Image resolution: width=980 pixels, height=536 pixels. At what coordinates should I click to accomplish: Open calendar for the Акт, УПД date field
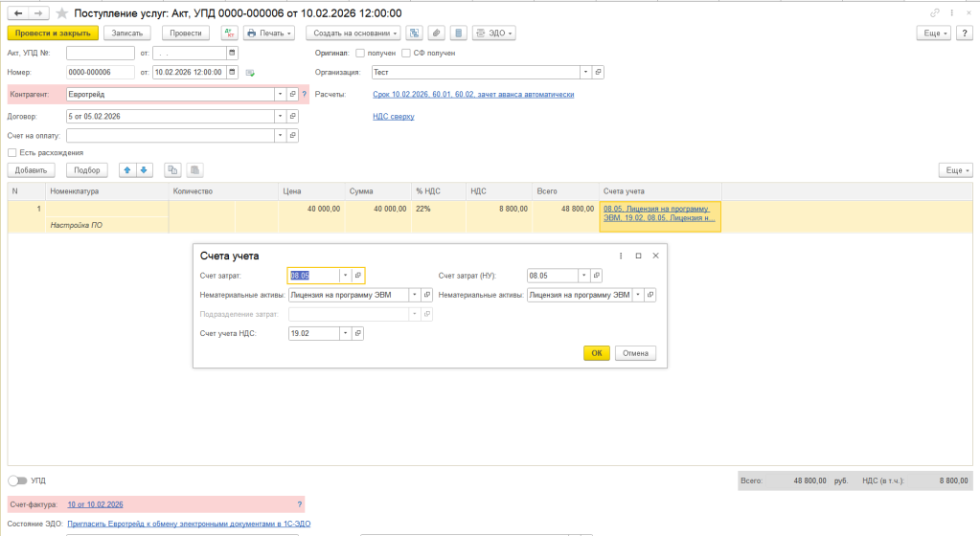click(232, 53)
